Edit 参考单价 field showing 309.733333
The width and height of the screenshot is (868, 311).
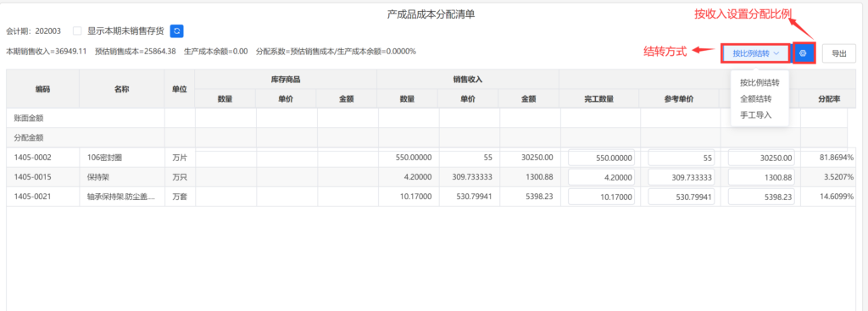pyautogui.click(x=681, y=178)
